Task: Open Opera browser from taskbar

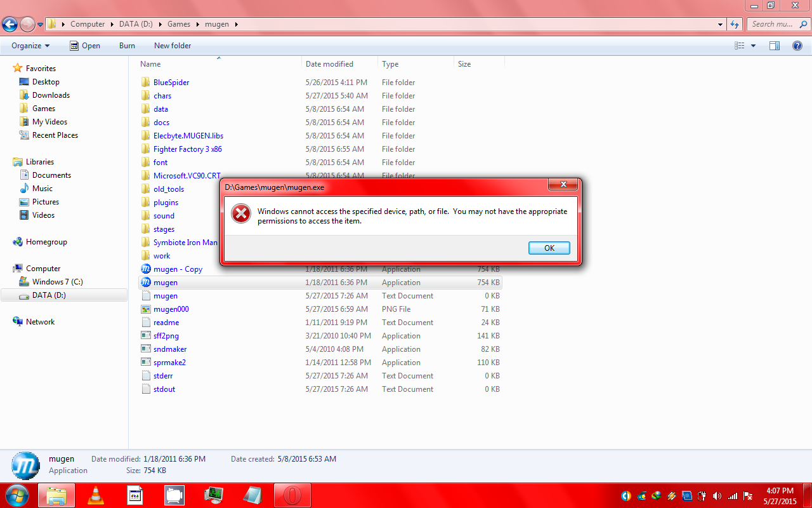Action: (292, 495)
